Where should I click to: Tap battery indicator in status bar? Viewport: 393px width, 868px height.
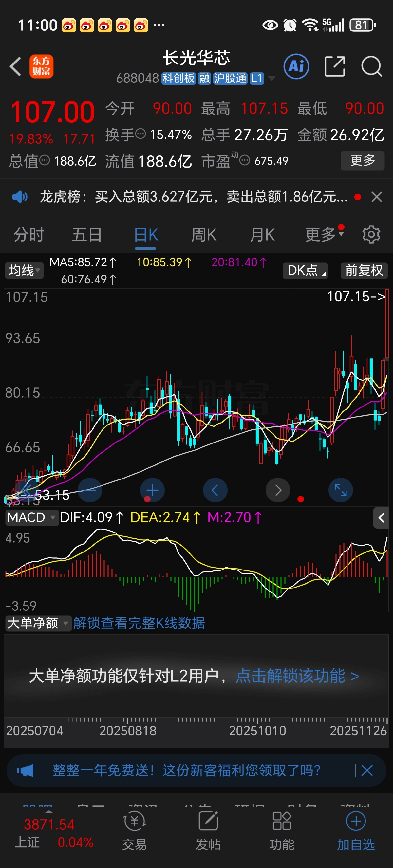click(x=362, y=25)
